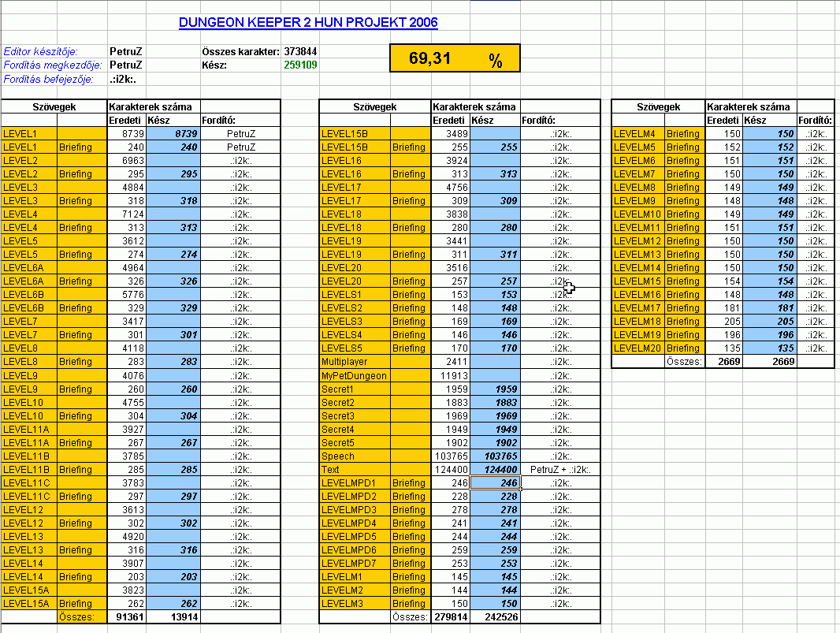Select the LEVELM18 Kész value 205
Screen dimensions: 840x633
point(768,322)
